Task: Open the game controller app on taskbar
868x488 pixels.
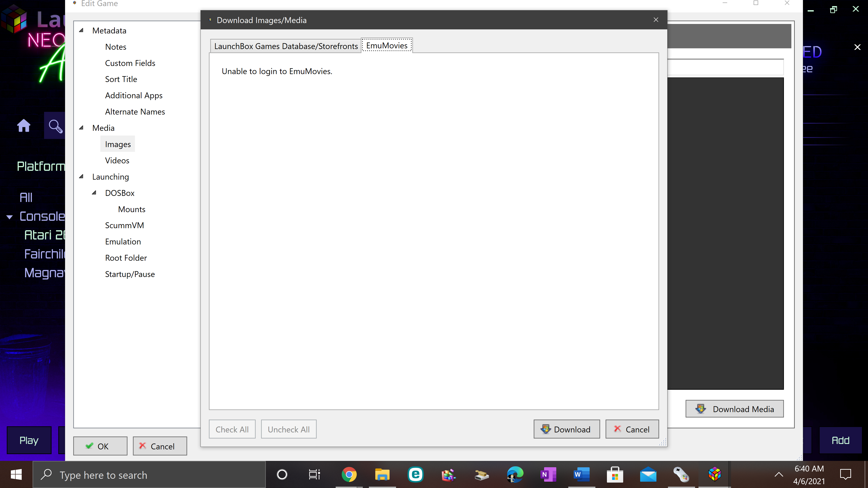Action: [x=681, y=474]
